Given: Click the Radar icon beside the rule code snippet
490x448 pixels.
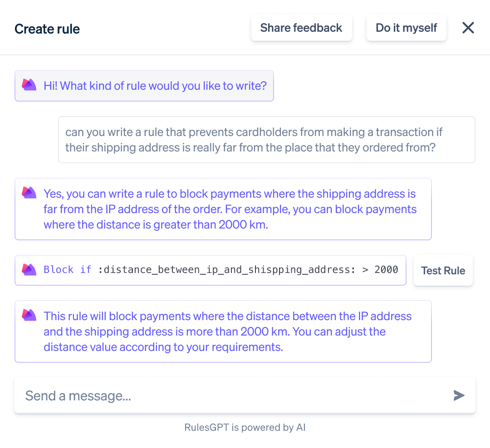Looking at the screenshot, I should (x=29, y=269).
